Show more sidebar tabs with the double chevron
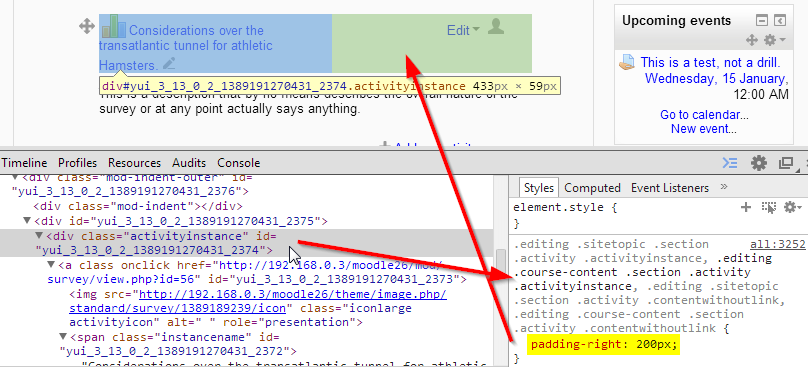 tap(723, 187)
